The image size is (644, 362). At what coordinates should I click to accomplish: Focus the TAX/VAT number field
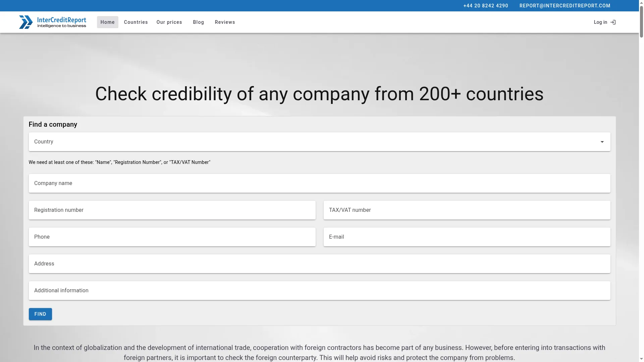(467, 210)
